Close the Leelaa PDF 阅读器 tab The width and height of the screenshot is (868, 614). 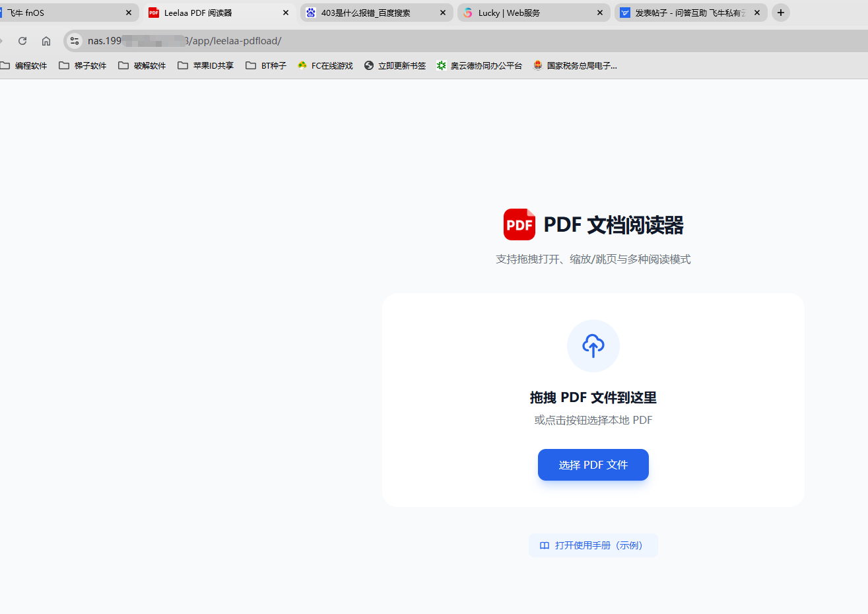(x=286, y=13)
